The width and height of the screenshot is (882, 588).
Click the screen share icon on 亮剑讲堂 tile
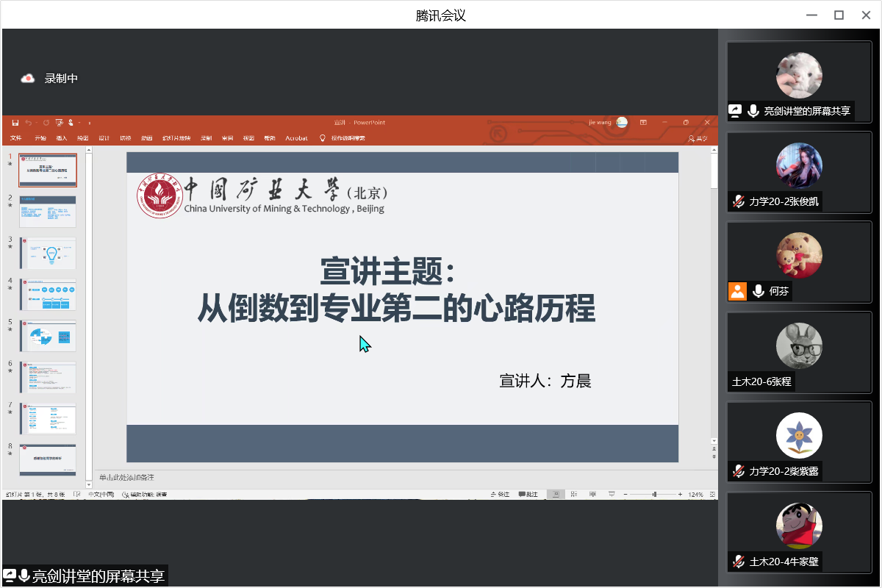click(735, 111)
